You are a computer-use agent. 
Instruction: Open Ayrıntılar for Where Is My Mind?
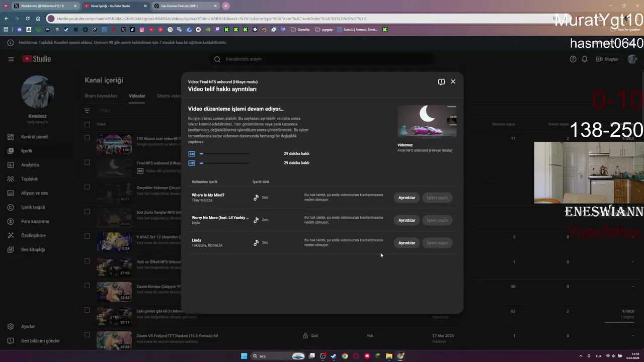(x=407, y=198)
